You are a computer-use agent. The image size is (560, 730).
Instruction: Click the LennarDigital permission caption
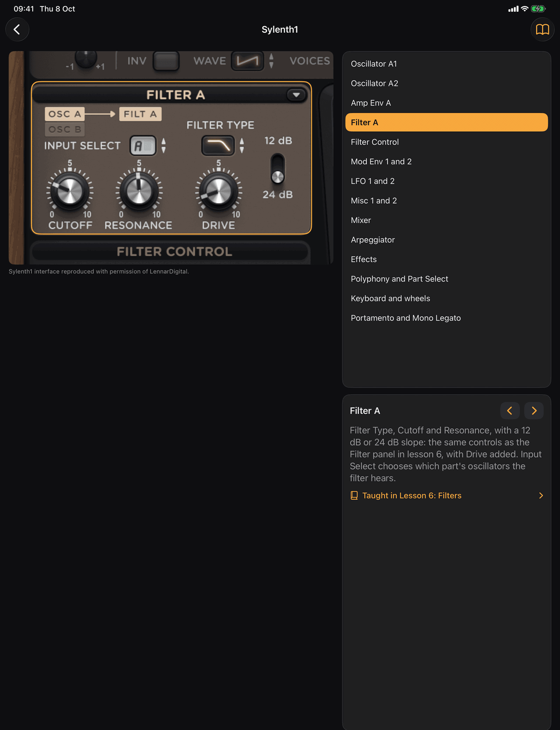[99, 271]
